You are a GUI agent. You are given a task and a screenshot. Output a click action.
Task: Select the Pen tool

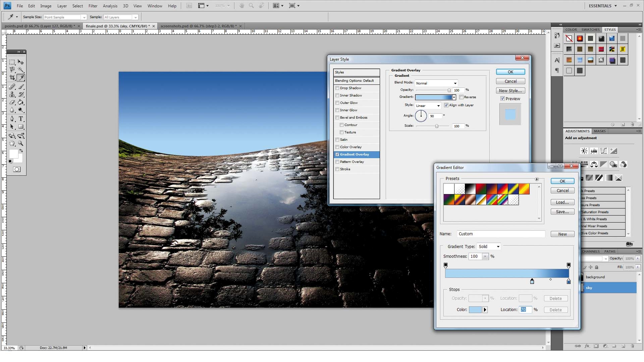click(x=12, y=119)
